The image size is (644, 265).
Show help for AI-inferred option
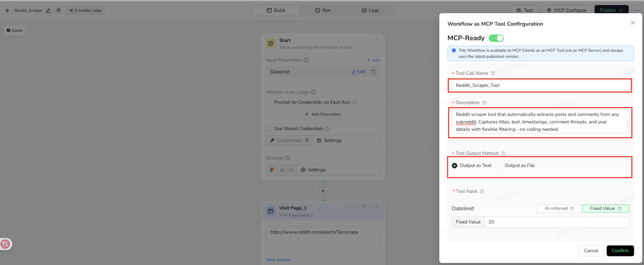(572, 208)
